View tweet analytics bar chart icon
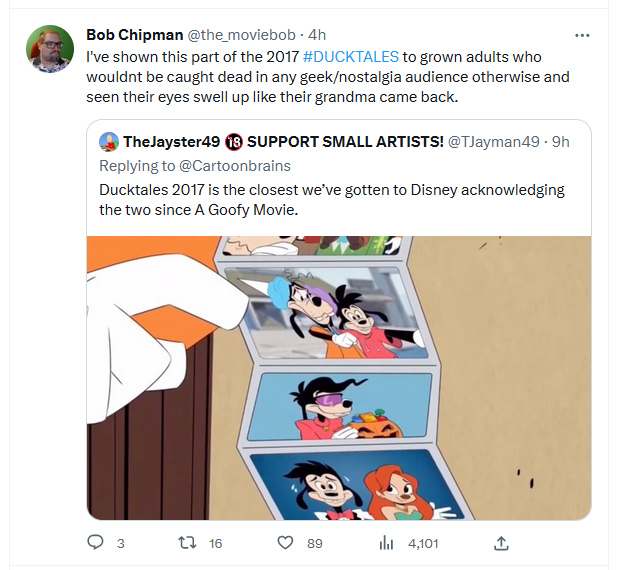 click(386, 543)
